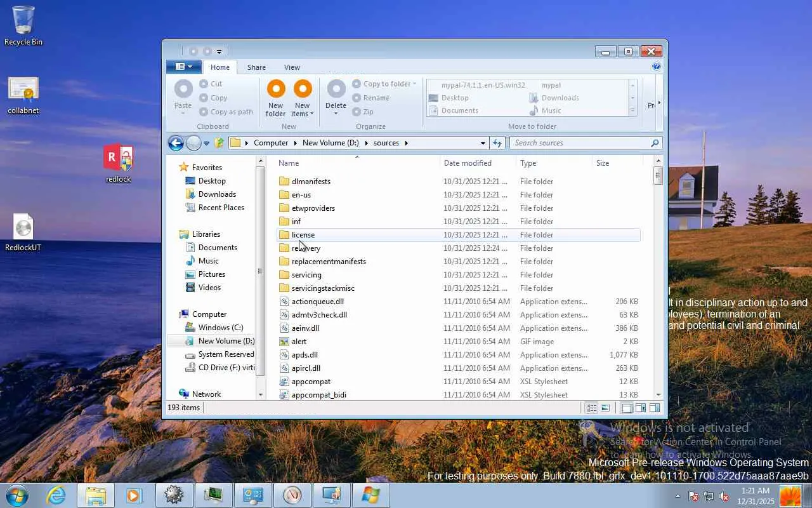Image resolution: width=812 pixels, height=508 pixels.
Task: Click Network in the navigation pane
Action: click(206, 394)
